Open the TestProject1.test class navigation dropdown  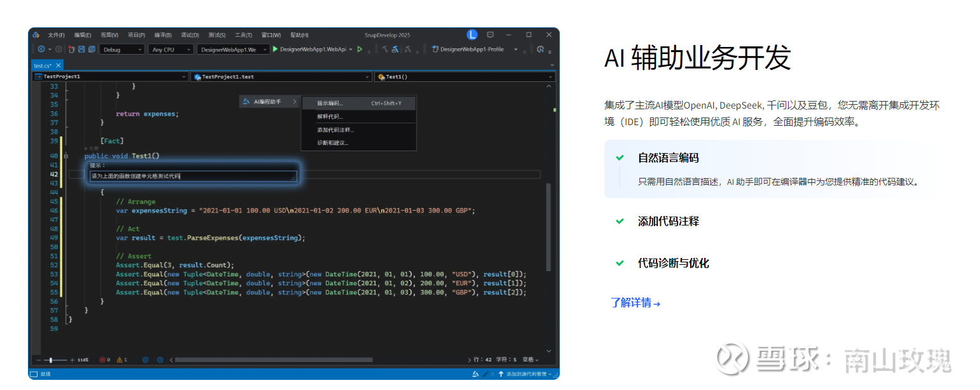click(281, 77)
